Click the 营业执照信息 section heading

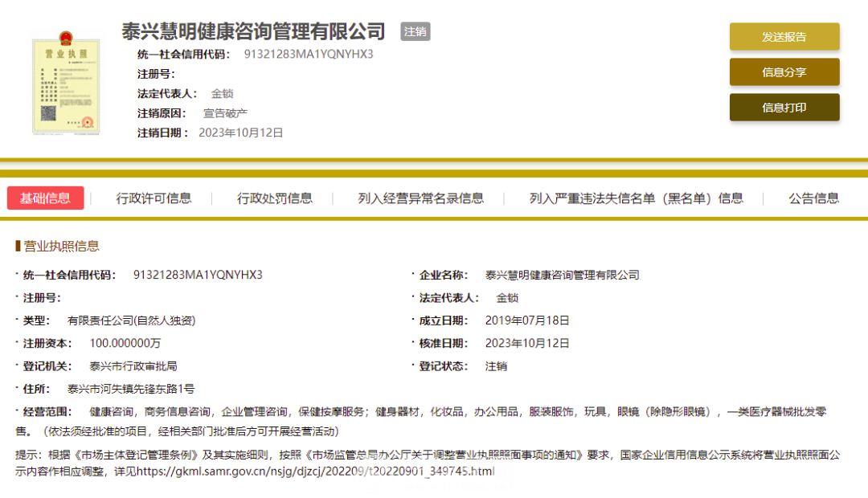point(61,247)
